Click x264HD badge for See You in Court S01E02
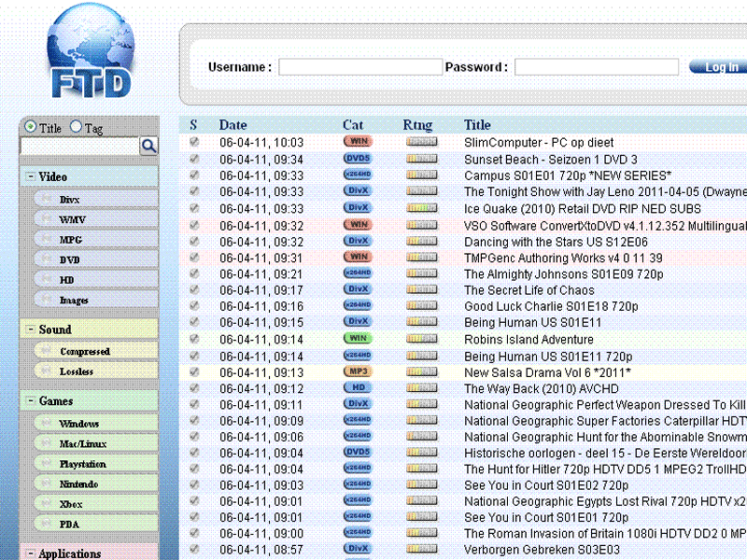This screenshot has height=560, width=747. point(358,484)
